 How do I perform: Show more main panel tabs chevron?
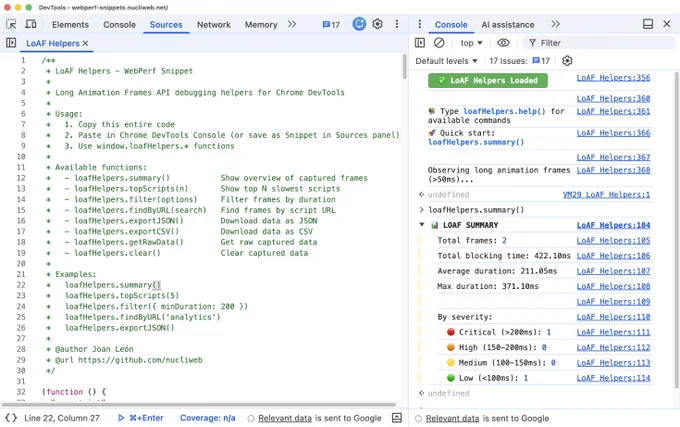[292, 24]
